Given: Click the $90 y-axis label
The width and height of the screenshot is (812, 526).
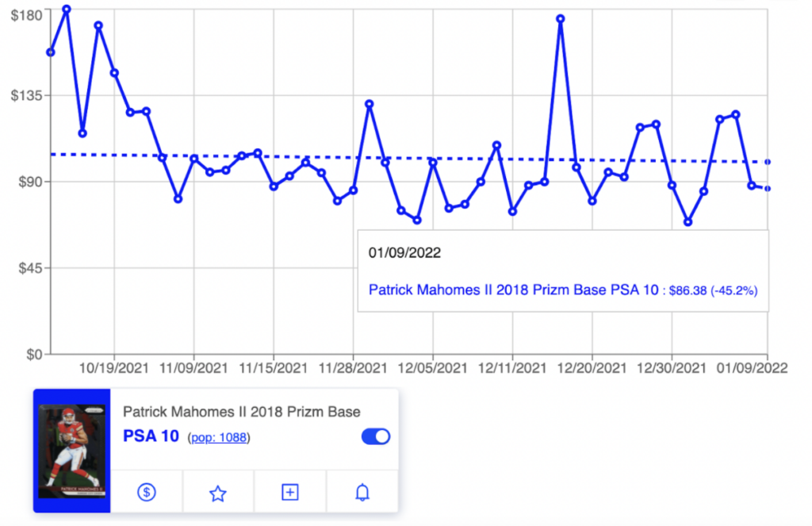Looking at the screenshot, I should (x=31, y=182).
